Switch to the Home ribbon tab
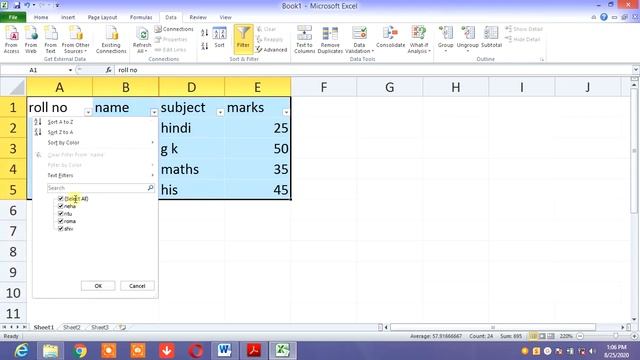This screenshot has height=360, width=640. pos(41,17)
